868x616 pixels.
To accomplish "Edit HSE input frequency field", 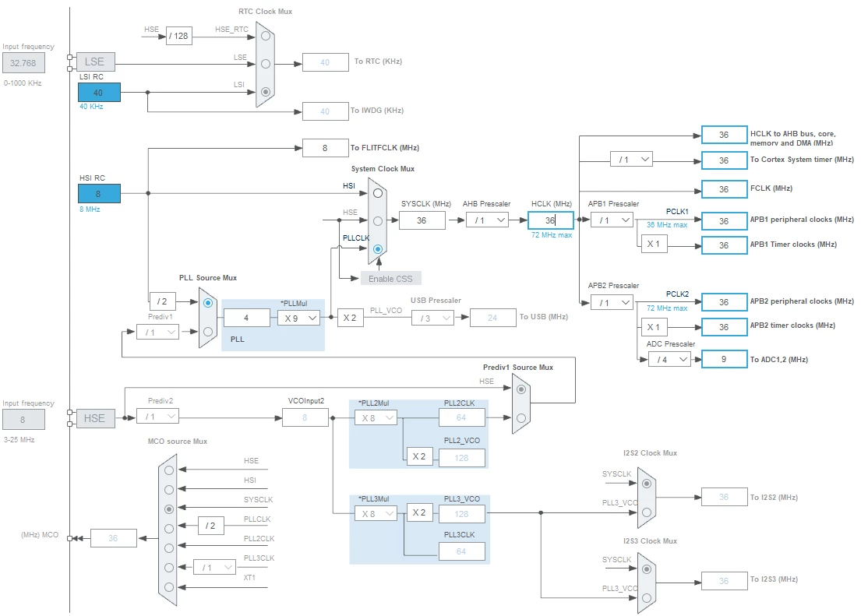I will pyautogui.click(x=24, y=420).
